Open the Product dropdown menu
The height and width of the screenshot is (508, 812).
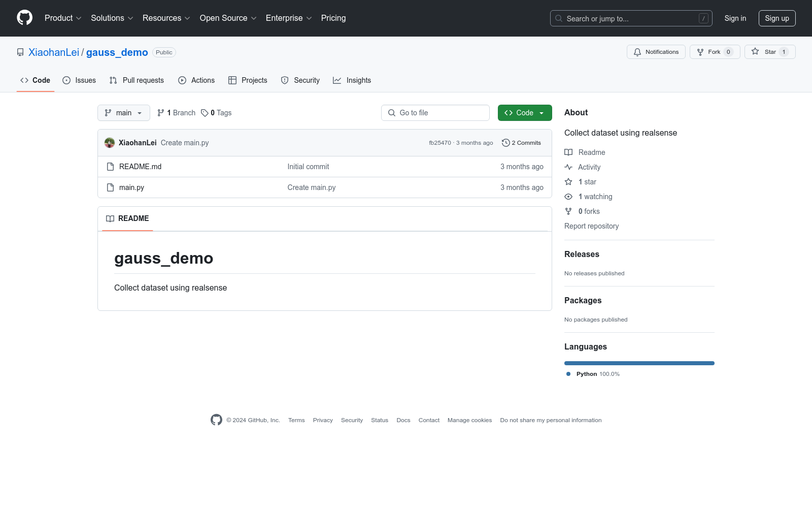point(63,18)
